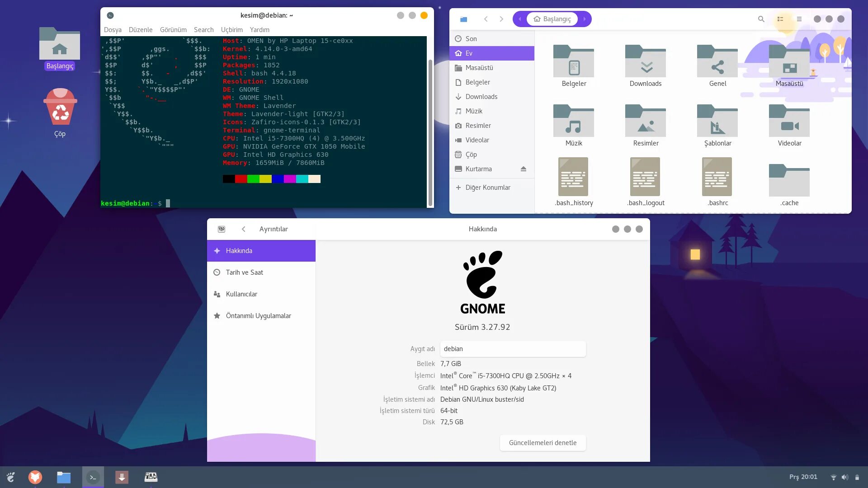Eject the Kurtarma volume

click(524, 169)
